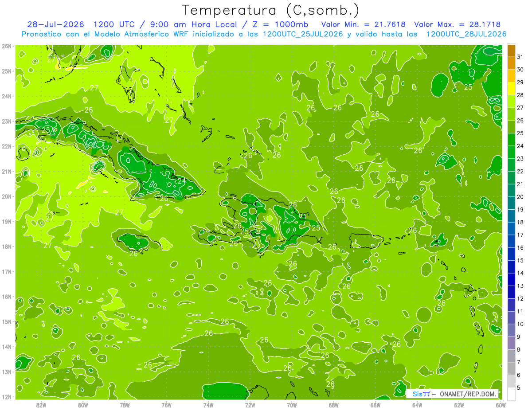The width and height of the screenshot is (532, 411).
Task: Pick the orange color bar swatch between 30 and 31
Action: pyautogui.click(x=511, y=63)
